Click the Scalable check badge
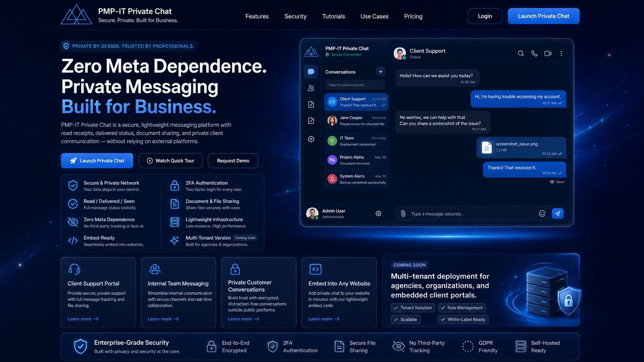This screenshot has width=644, height=362. 405,319
